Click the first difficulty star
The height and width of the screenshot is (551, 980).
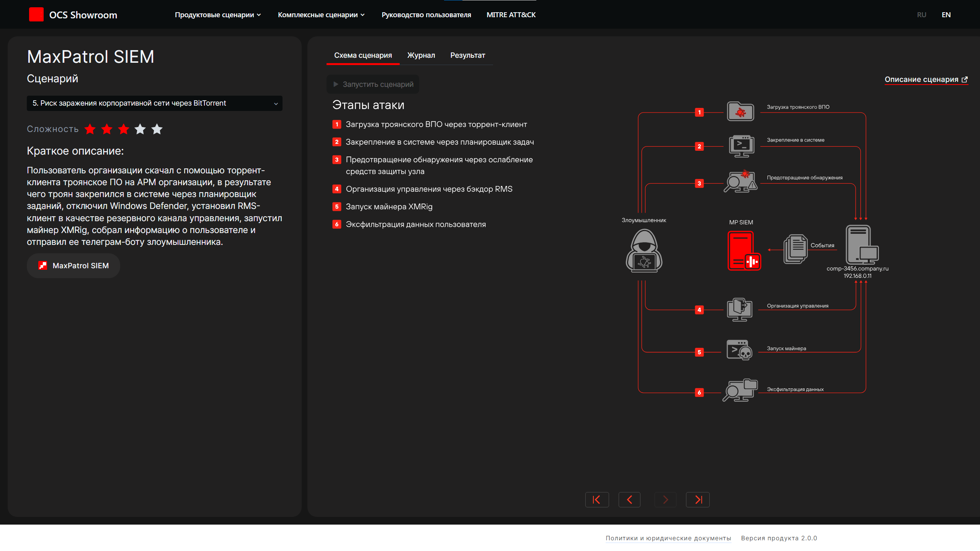pos(90,129)
